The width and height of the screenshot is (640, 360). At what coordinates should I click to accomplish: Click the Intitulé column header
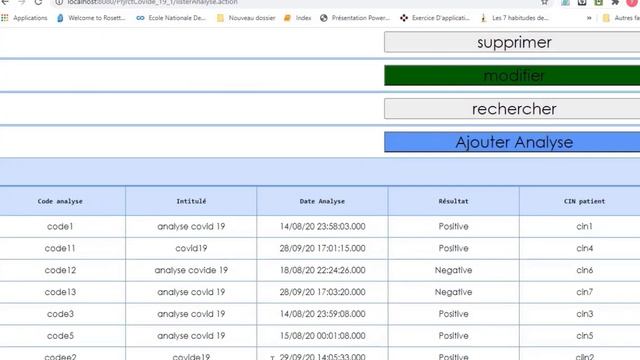point(191,201)
